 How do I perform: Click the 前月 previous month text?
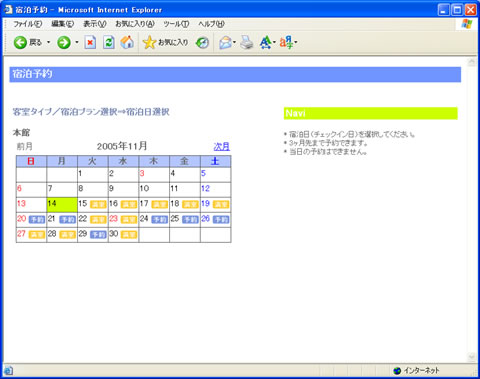pos(25,146)
